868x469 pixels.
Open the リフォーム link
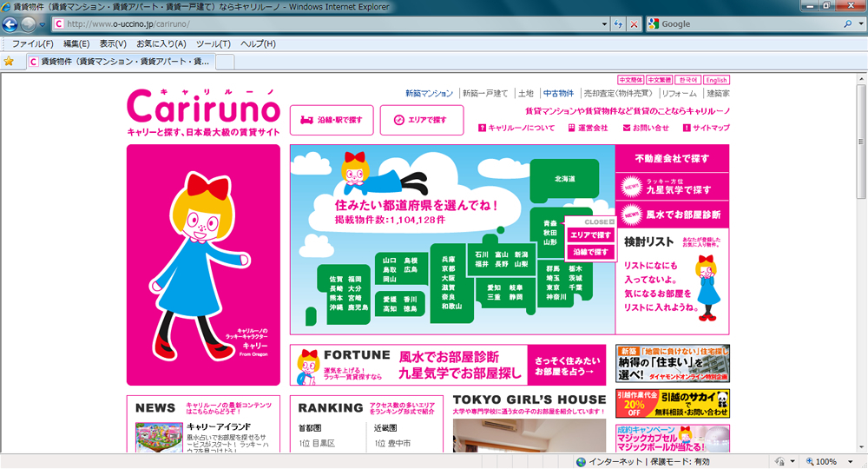(680, 94)
